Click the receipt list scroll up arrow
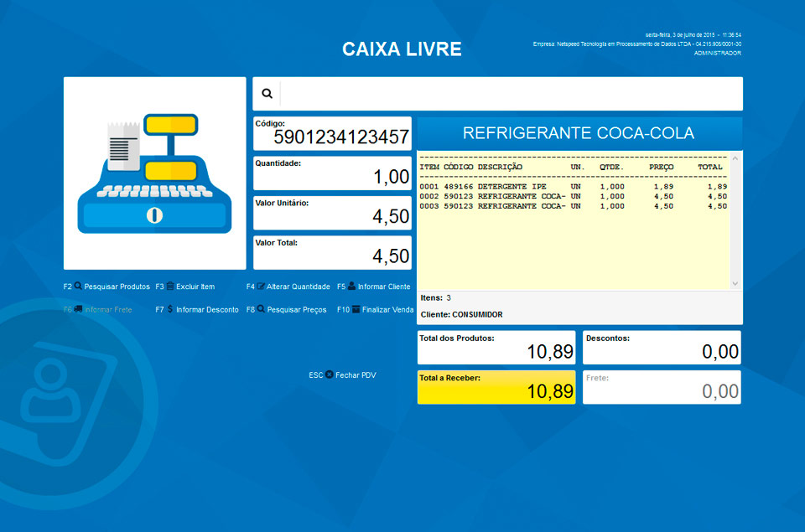 coord(735,158)
